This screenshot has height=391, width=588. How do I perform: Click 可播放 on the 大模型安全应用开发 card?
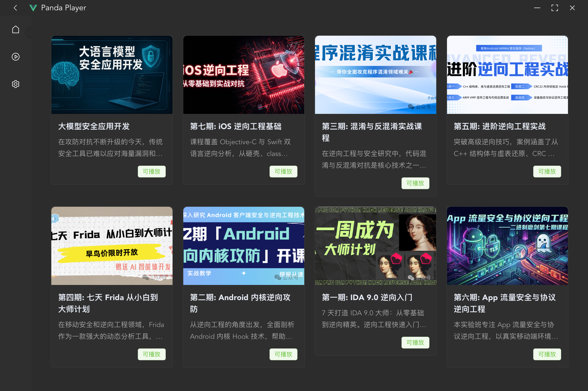tap(151, 171)
